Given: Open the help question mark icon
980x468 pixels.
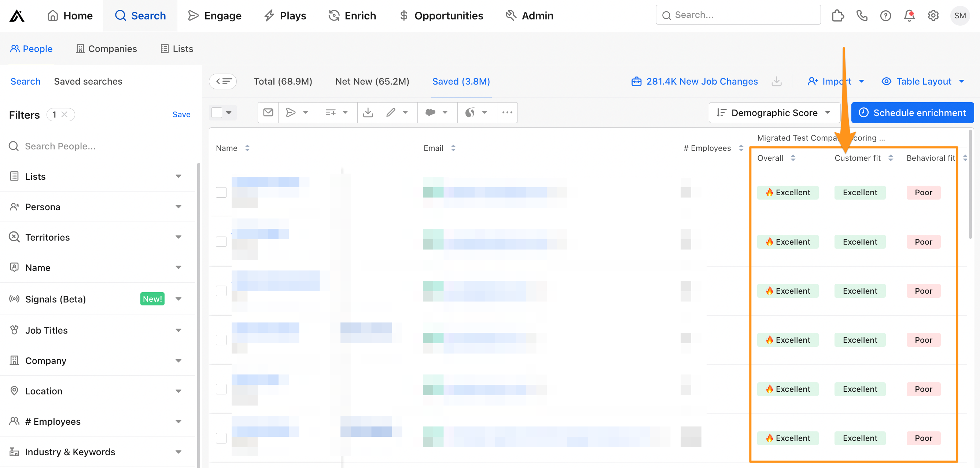Looking at the screenshot, I should tap(886, 16).
